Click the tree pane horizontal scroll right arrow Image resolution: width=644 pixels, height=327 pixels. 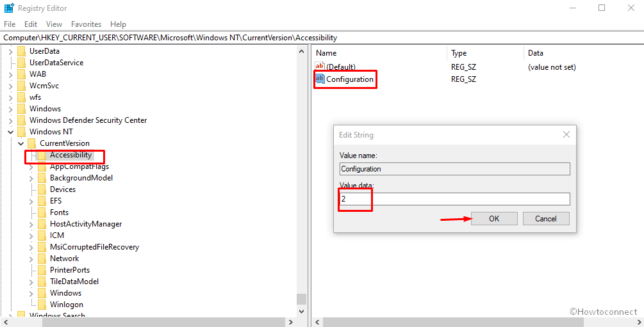click(x=292, y=322)
